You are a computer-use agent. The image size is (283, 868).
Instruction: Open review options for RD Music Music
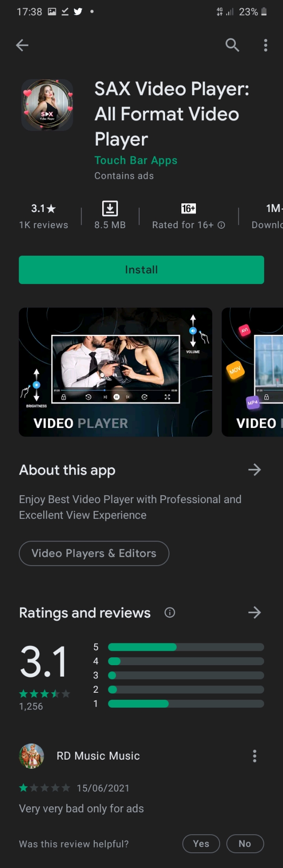pyautogui.click(x=255, y=756)
